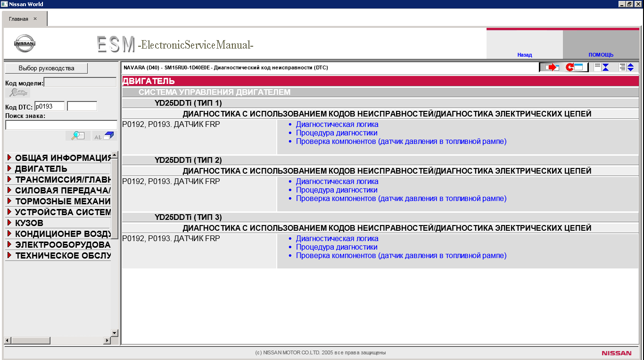Viewport: 644px width, 360px height.
Task: Expand ТРАНСМИССИЯ tree arrow
Action: 9,179
